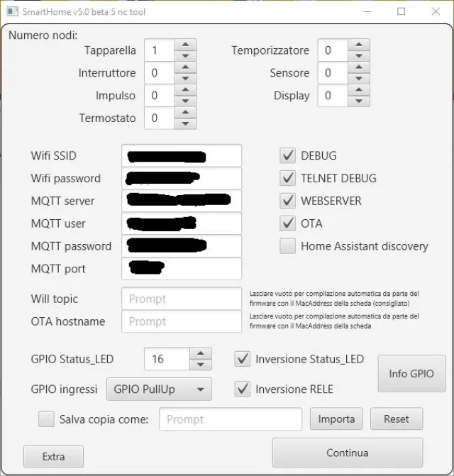The image size is (454, 476).
Task: Click into the Wifi password field
Action: click(182, 178)
